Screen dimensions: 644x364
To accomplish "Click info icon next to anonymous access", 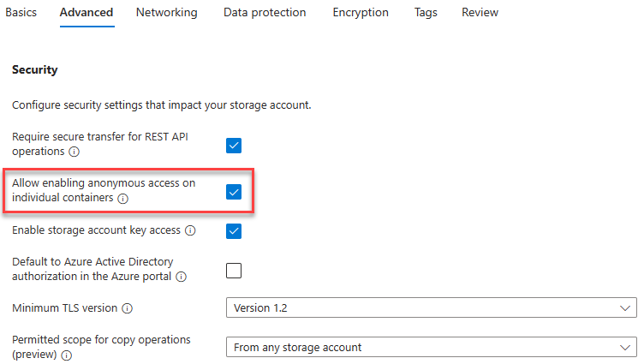I will point(122,199).
